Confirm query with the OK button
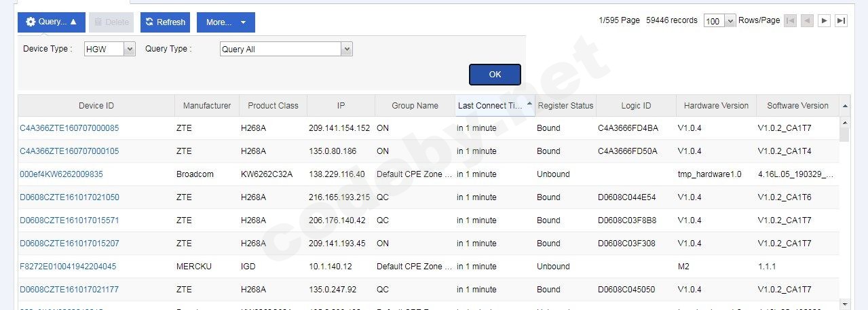Viewport: 868px width, 310px height. 495,75
